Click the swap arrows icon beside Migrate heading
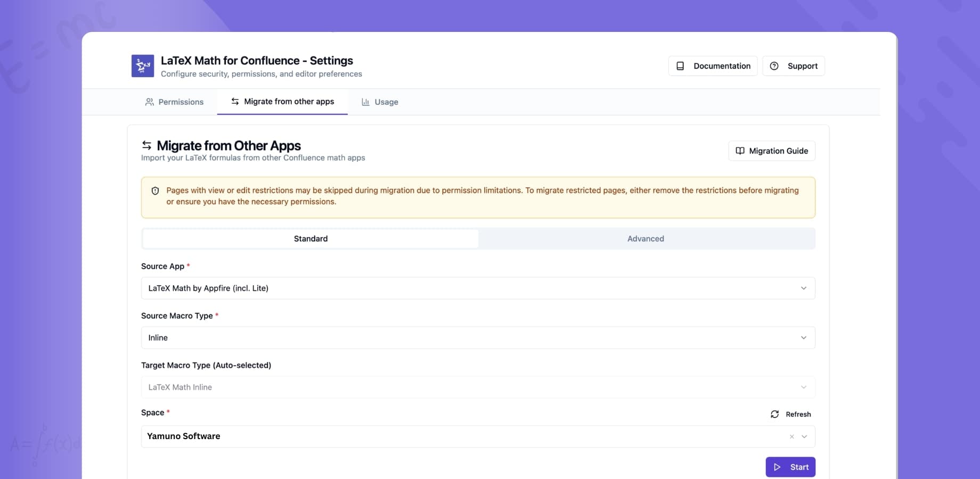This screenshot has width=980, height=479. pos(145,145)
